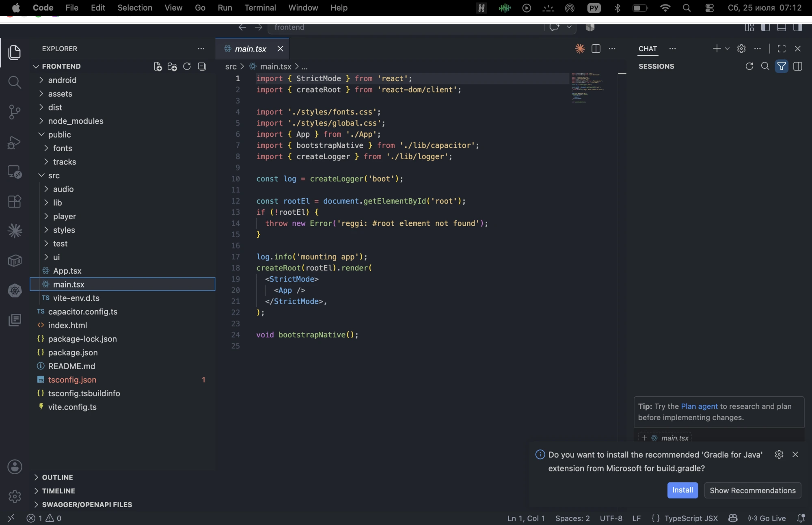This screenshot has width=812, height=525.
Task: Expand the OUTLINE section
Action: (x=57, y=477)
